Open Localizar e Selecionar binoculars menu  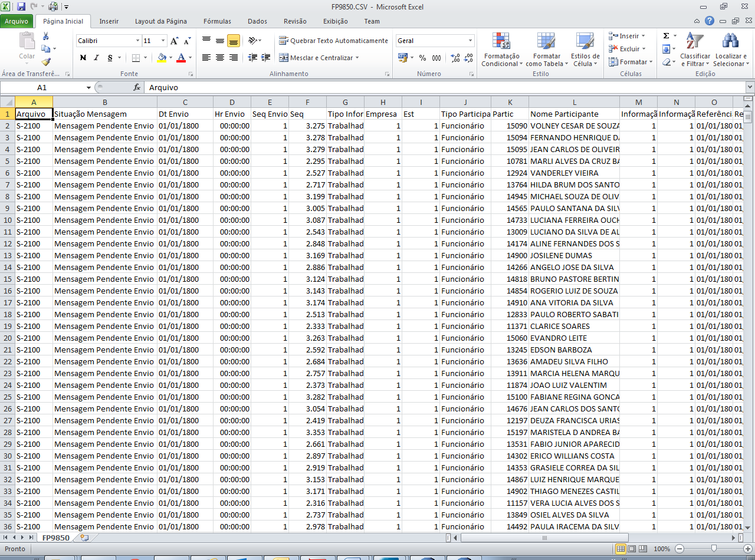[730, 50]
